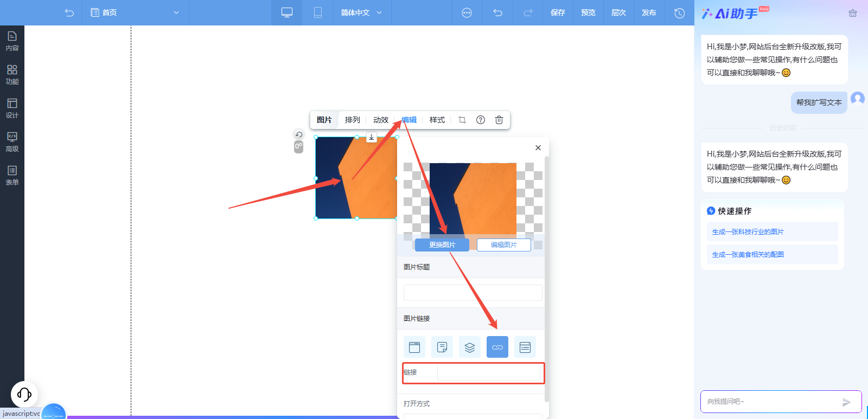Open the 功能 sidebar panel

tap(12, 75)
